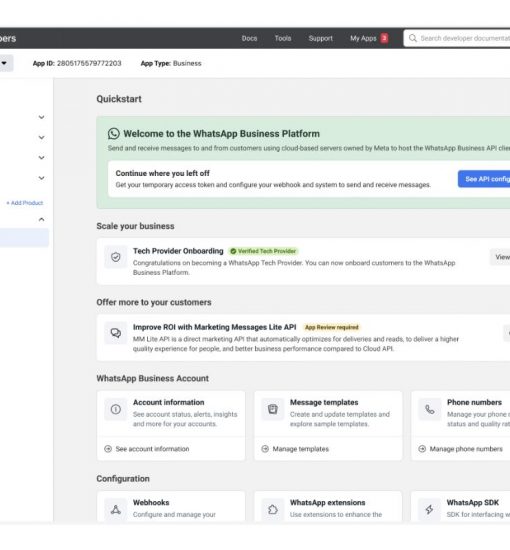Click the WhatsApp extensions puzzle icon

click(x=273, y=509)
